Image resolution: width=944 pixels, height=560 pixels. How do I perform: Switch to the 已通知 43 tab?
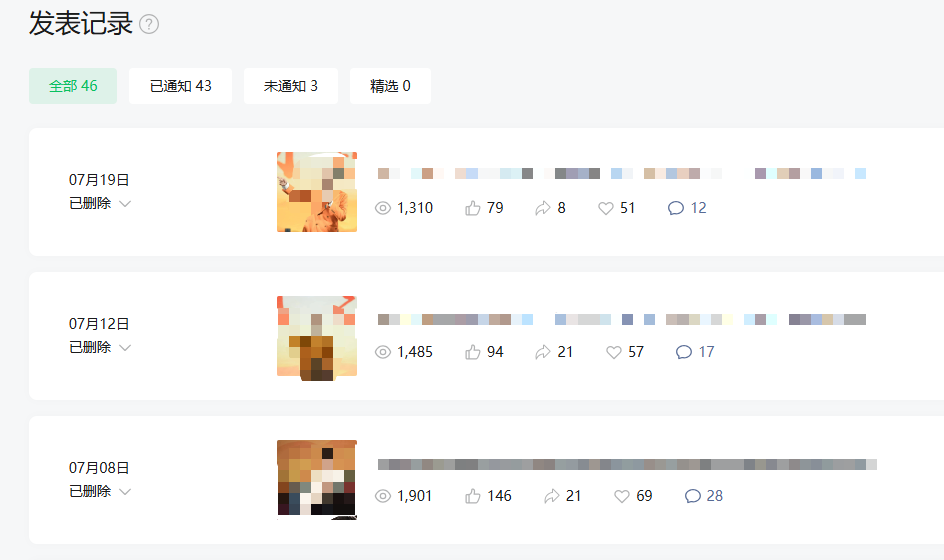[x=180, y=86]
